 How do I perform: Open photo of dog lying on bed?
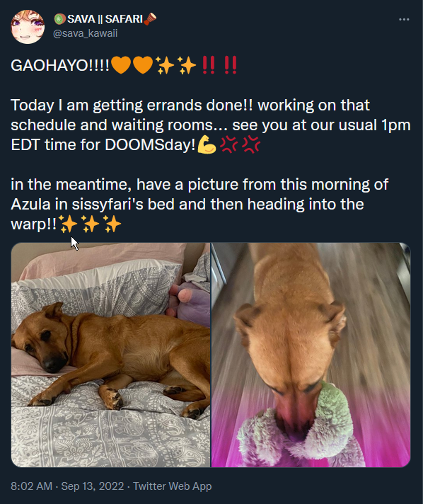click(110, 355)
